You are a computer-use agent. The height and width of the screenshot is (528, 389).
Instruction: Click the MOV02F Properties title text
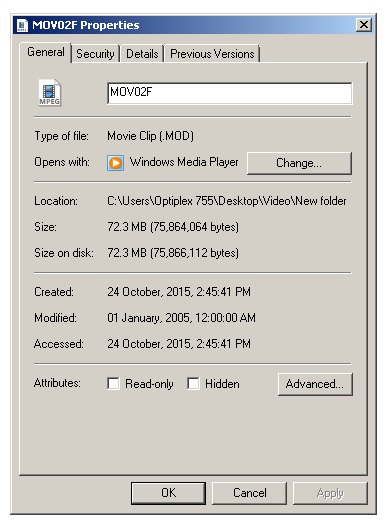[86, 25]
